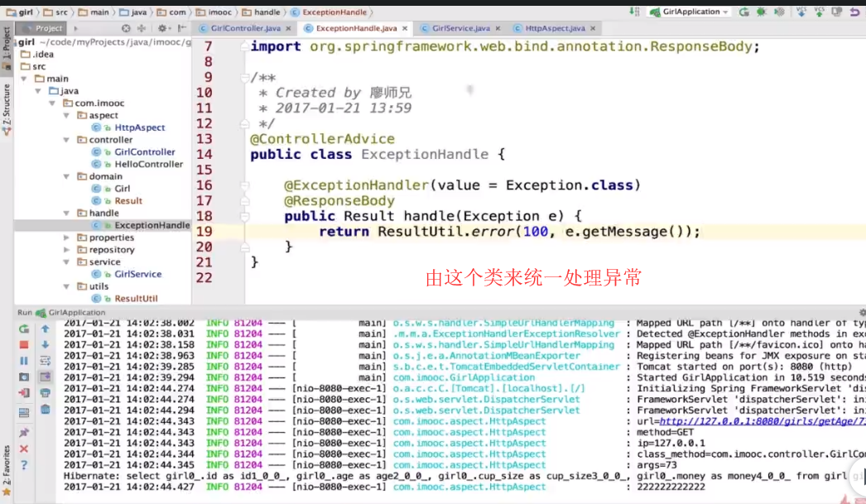Screen dimensions: 866x504
Task: Show VCS history icon in toolbar
Action: coord(837,12)
